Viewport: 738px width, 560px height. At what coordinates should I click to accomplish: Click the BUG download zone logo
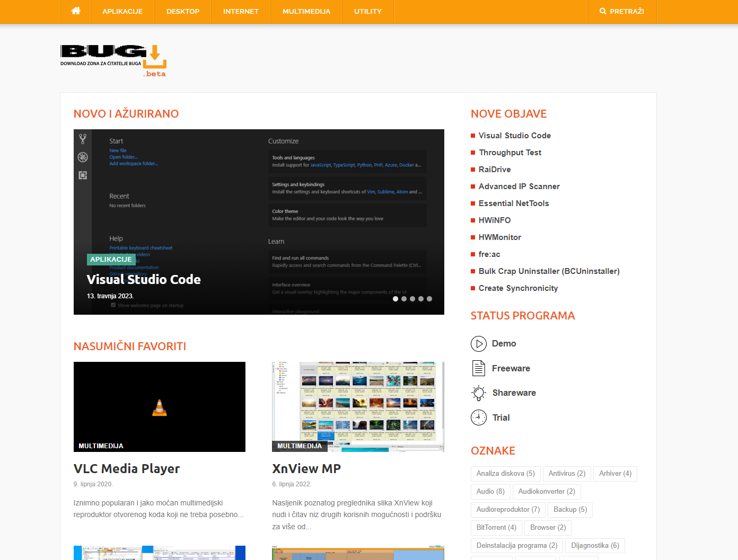[x=113, y=61]
